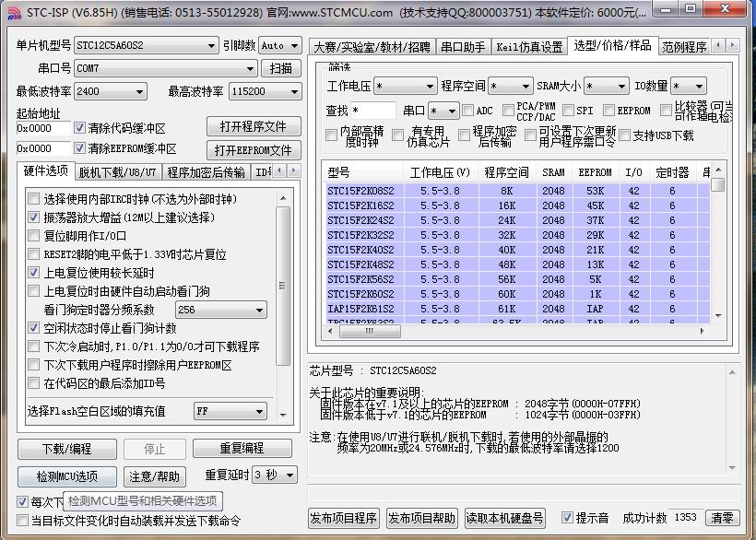The image size is (756, 540).
Task: Click the 清零 button
Action: (722, 518)
